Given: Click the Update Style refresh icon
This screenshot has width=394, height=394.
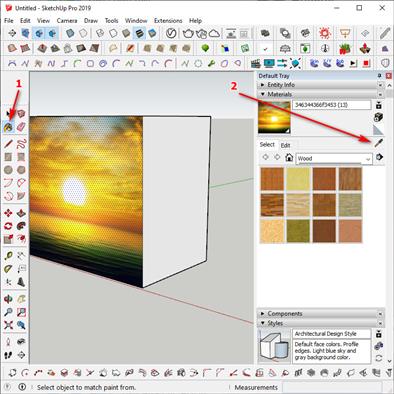Looking at the screenshot, I should click(379, 358).
